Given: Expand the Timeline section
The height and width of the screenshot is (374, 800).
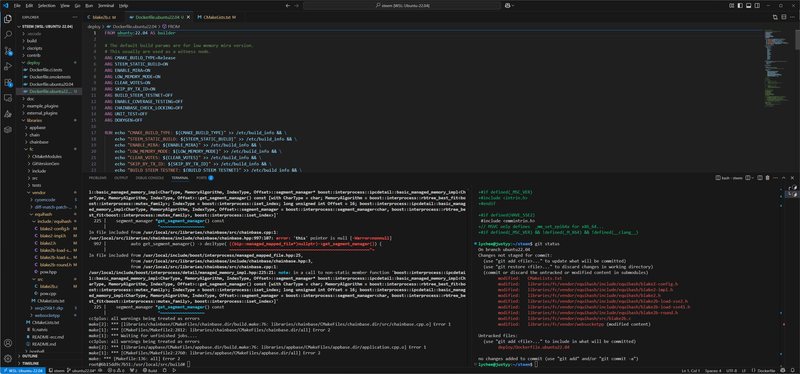Looking at the screenshot, I should (48, 363).
